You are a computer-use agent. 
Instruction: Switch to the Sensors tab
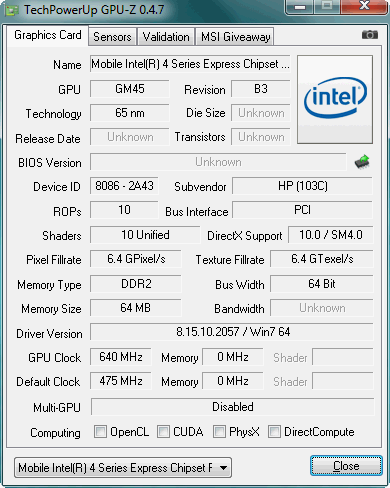click(x=112, y=37)
